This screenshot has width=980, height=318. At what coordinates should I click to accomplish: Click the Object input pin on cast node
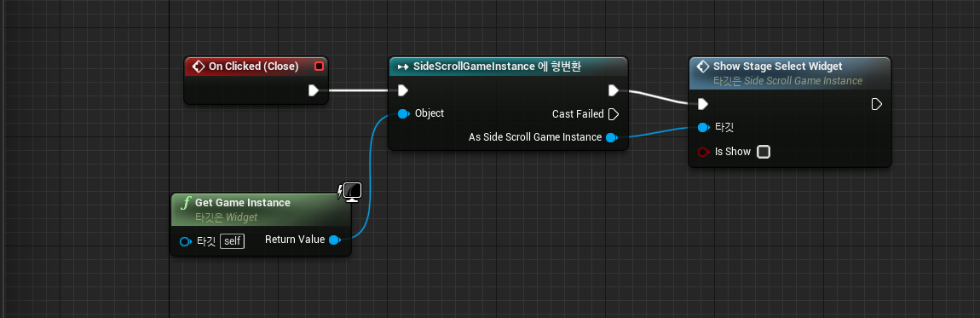pyautogui.click(x=403, y=113)
